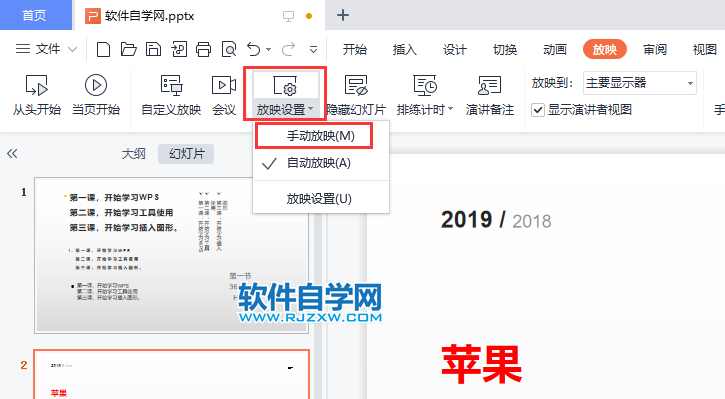This screenshot has width=725, height=399.
Task: Toggle 显示演讲者视图 checkbox
Action: tap(537, 110)
